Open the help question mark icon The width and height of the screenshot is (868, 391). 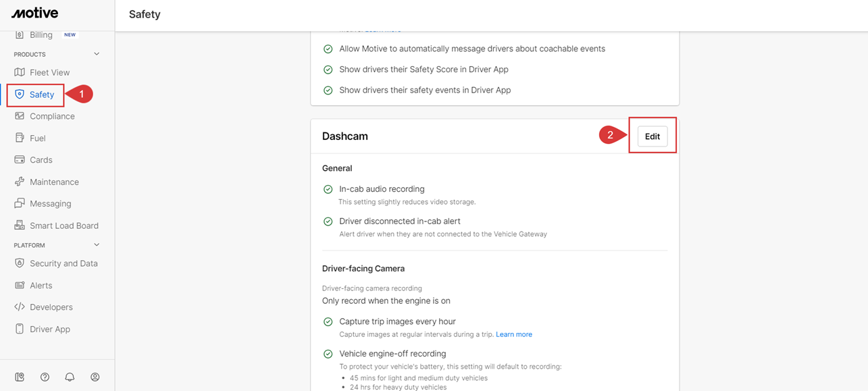click(45, 376)
